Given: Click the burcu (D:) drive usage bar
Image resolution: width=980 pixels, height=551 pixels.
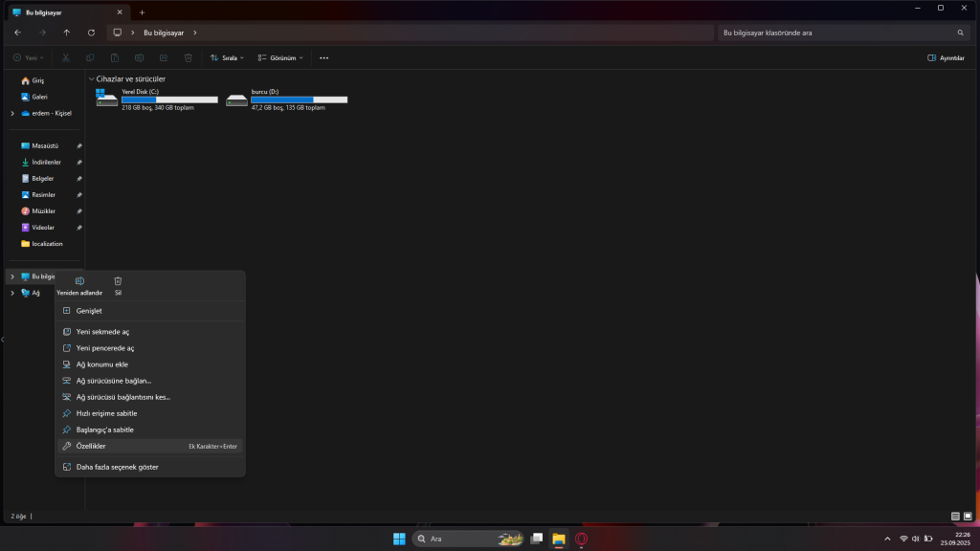Looking at the screenshot, I should coord(299,99).
